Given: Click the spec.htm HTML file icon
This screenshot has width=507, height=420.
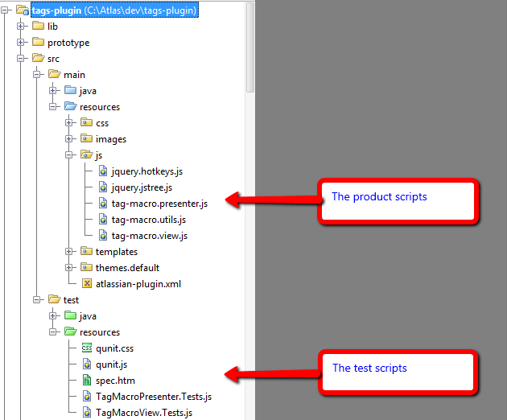Looking at the screenshot, I should [x=87, y=380].
